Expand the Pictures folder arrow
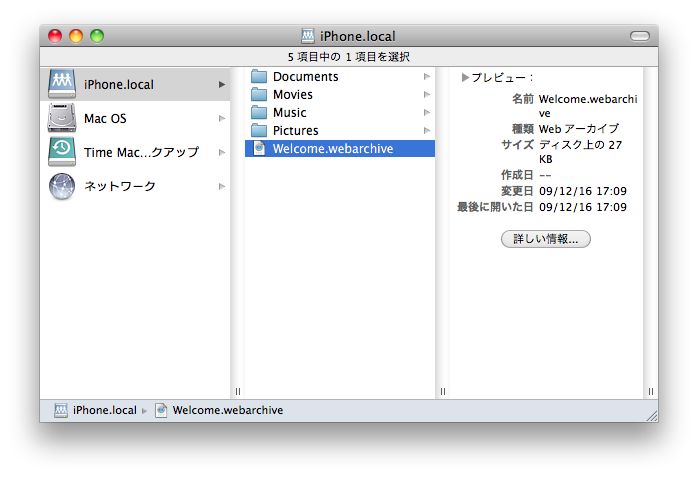This screenshot has height=477, width=698. 427,130
